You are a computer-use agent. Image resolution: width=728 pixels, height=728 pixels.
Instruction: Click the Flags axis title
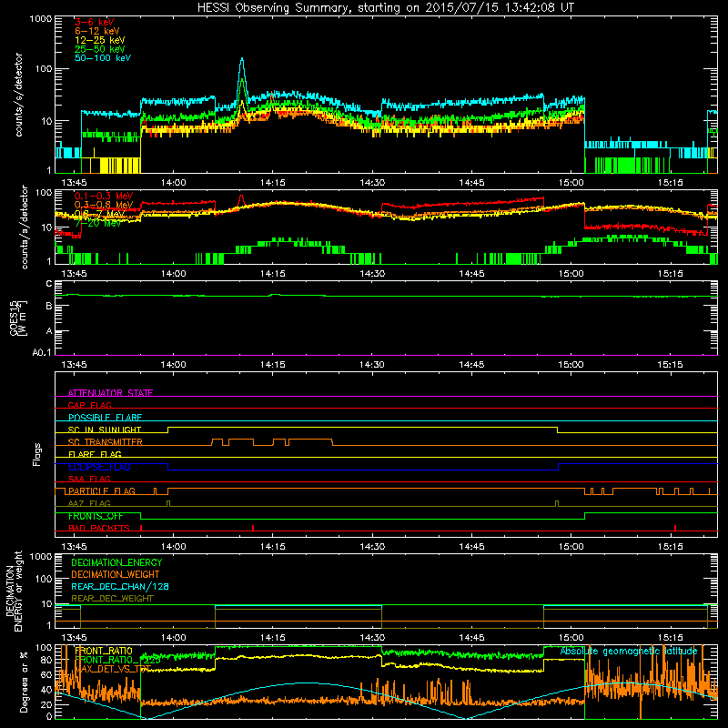(37, 454)
